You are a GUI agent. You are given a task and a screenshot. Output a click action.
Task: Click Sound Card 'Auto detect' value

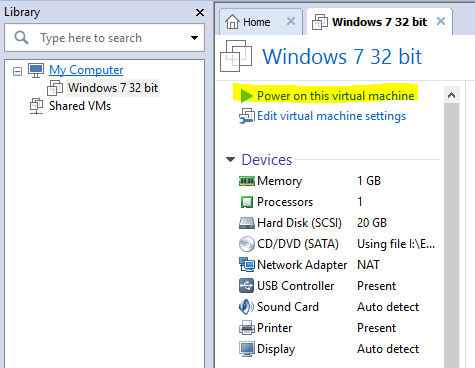(x=388, y=307)
